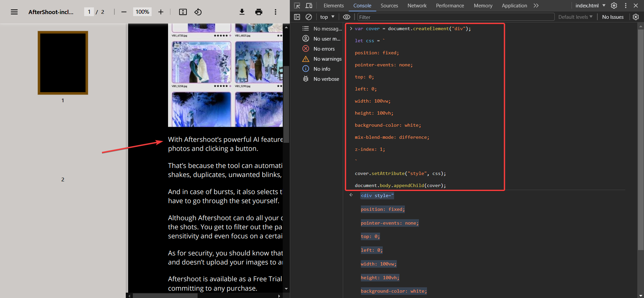
Task: Switch to the Network tab
Action: (417, 6)
